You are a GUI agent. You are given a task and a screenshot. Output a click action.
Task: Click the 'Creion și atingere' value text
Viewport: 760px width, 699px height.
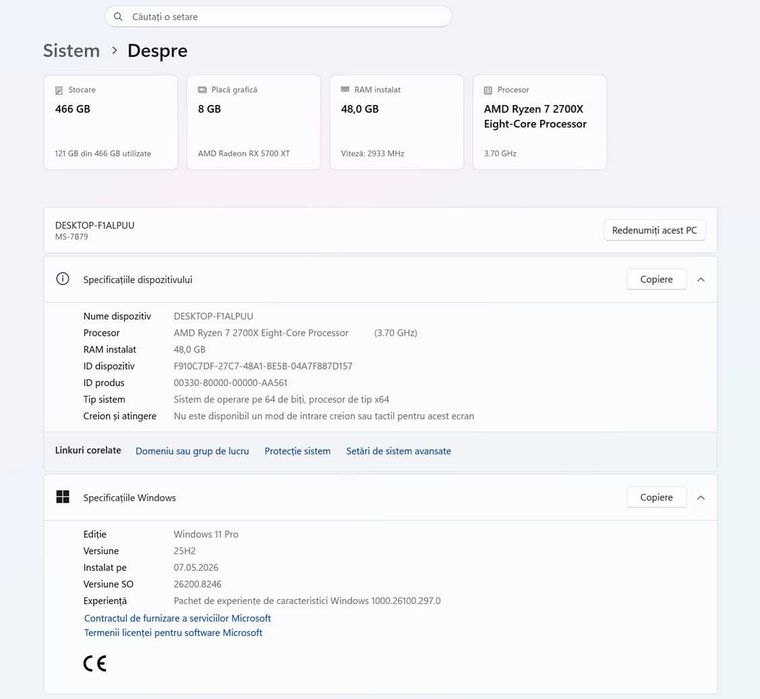coord(324,416)
